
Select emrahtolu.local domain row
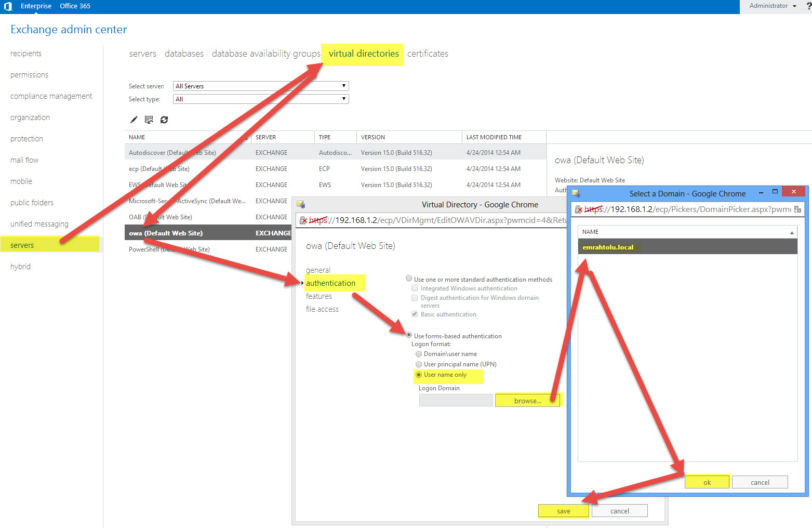pyautogui.click(x=687, y=247)
